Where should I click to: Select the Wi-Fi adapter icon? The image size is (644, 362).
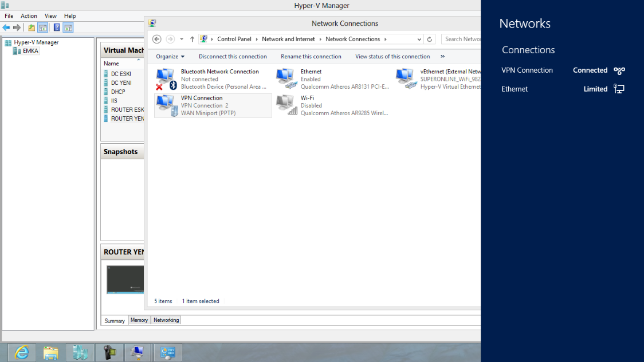(286, 105)
